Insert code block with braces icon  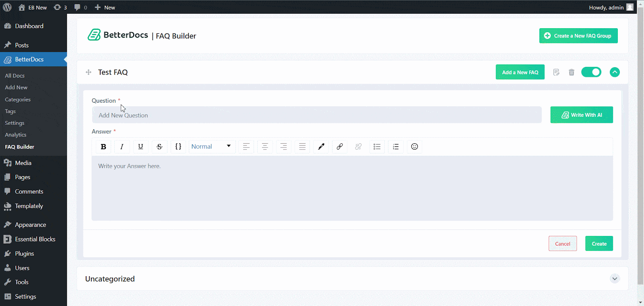coord(178,147)
